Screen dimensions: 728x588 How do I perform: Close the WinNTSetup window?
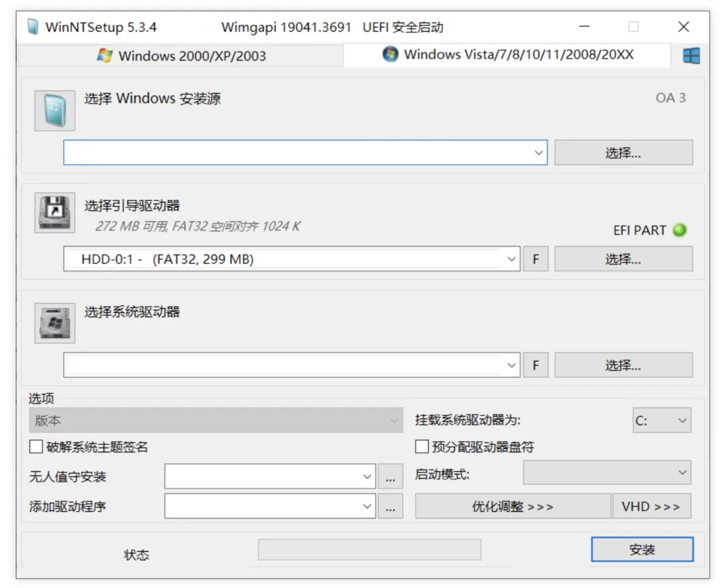[684, 27]
